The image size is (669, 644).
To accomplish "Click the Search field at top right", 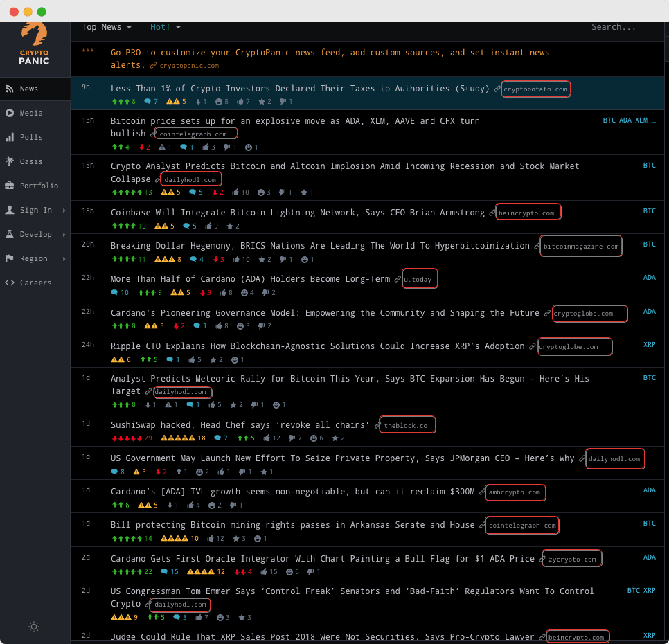I will (614, 27).
